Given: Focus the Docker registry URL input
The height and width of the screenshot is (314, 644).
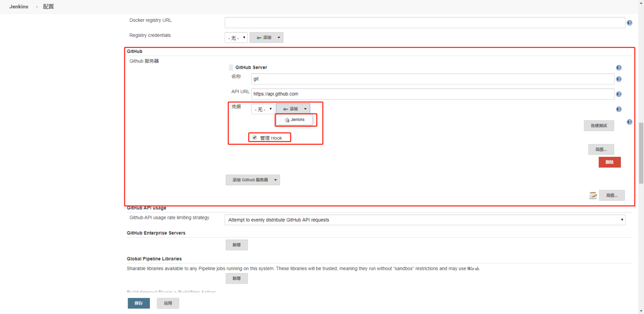Looking at the screenshot, I should pyautogui.click(x=425, y=23).
